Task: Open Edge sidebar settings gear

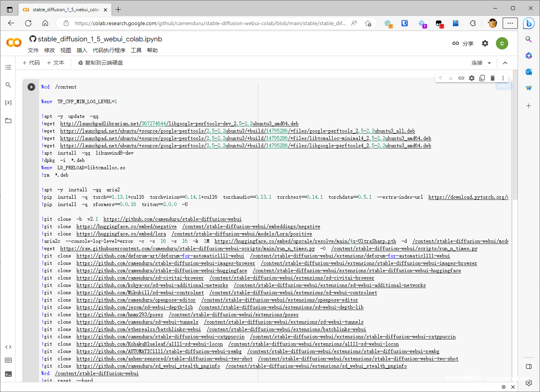Action: pos(528,383)
